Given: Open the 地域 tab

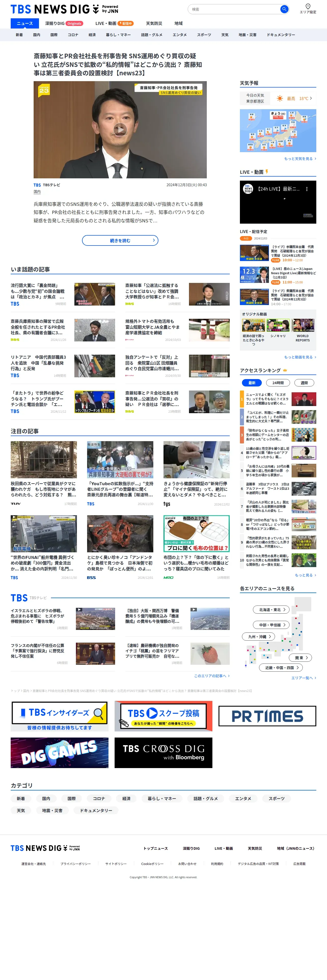Looking at the screenshot, I should click(179, 24).
